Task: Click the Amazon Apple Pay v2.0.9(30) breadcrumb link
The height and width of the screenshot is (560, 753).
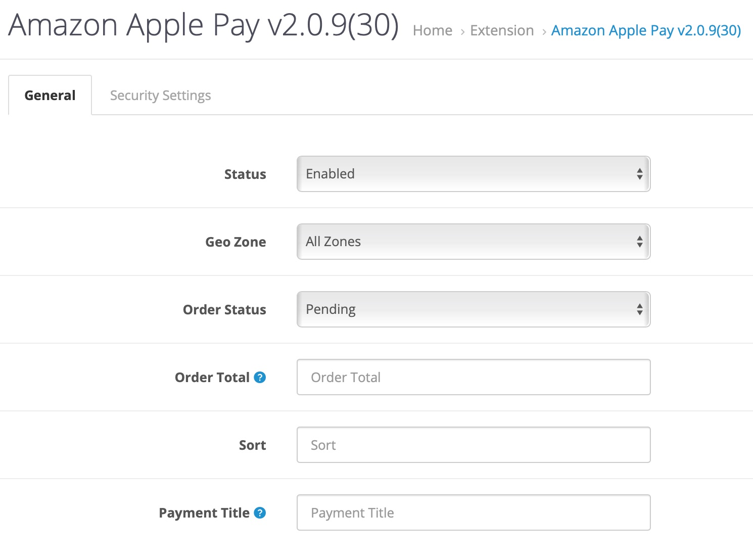Action: 646,30
